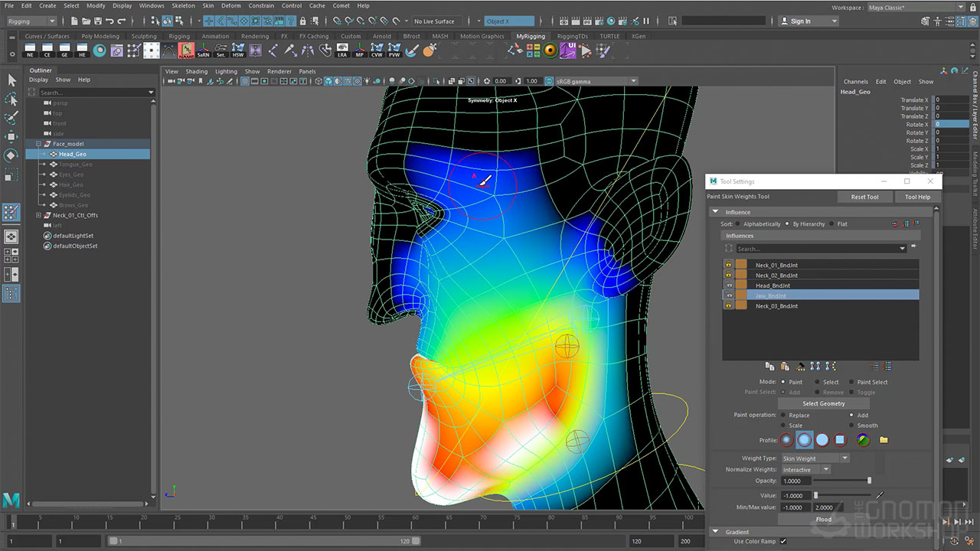Activate the Rotate tool in the toolbox
This screenshot has width=980, height=551.
point(11,155)
